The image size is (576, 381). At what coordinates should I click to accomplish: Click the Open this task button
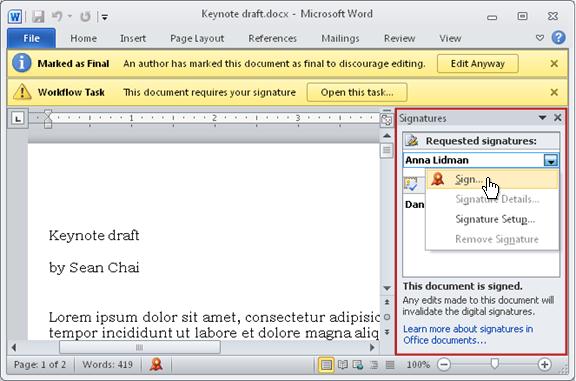357,92
